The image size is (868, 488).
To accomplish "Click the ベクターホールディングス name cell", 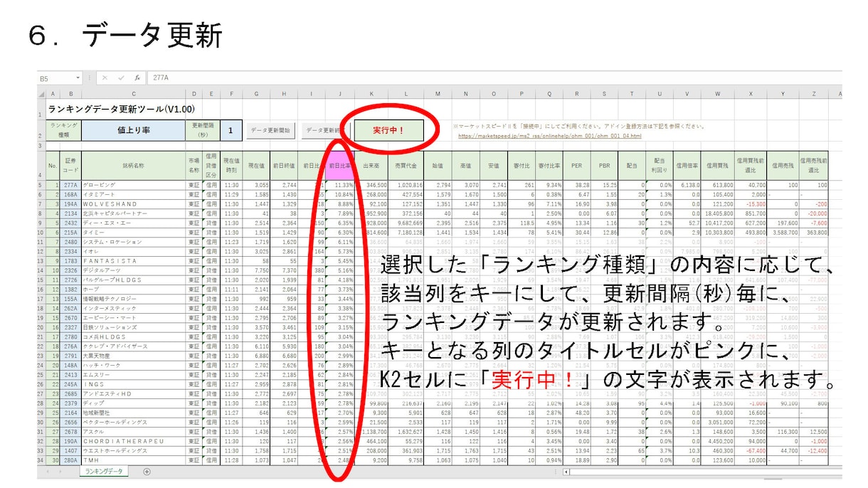I will coord(134,423).
